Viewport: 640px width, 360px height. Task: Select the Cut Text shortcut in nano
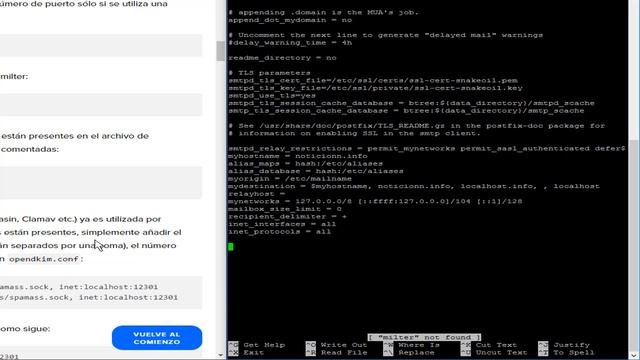[x=489, y=345]
